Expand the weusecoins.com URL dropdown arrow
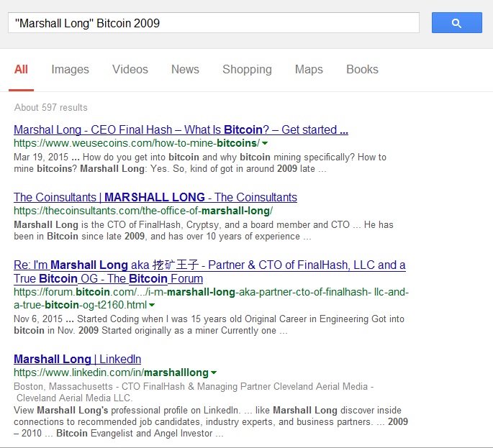This screenshot has height=448, width=493. click(265, 143)
